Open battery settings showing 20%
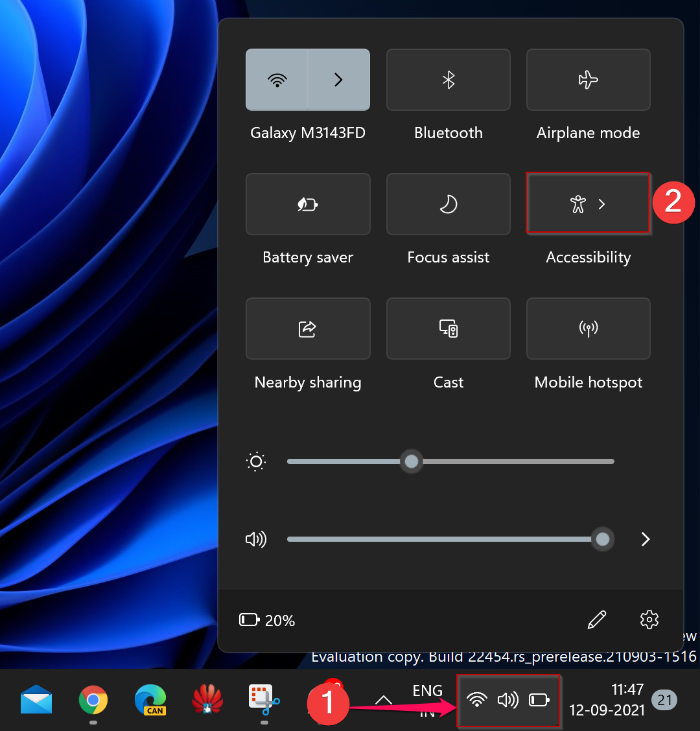 point(267,620)
